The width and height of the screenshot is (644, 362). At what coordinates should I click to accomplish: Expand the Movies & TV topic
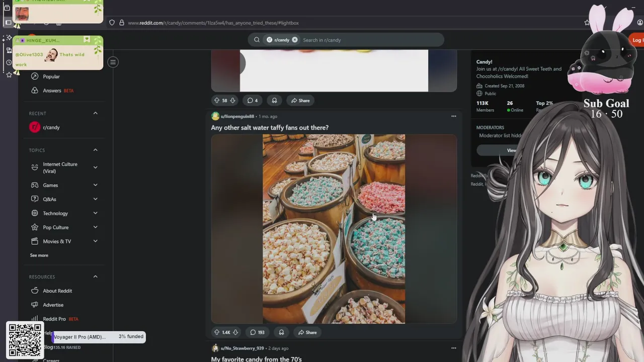point(95,241)
